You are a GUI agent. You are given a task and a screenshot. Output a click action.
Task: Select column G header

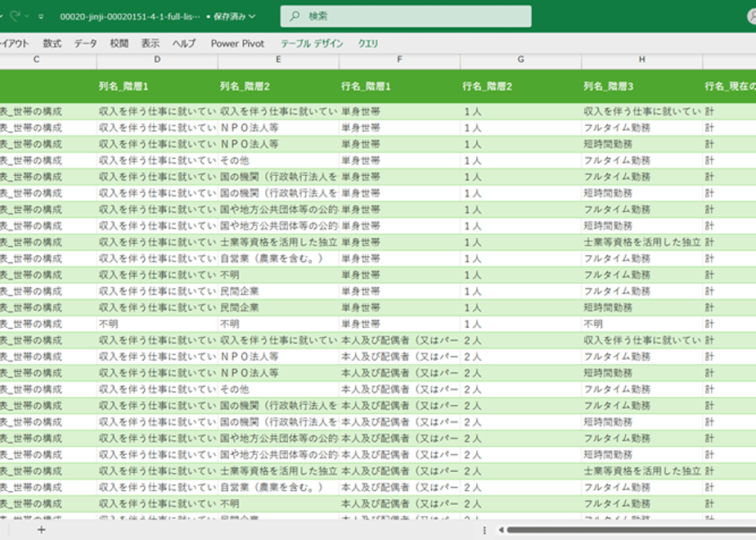(520, 60)
